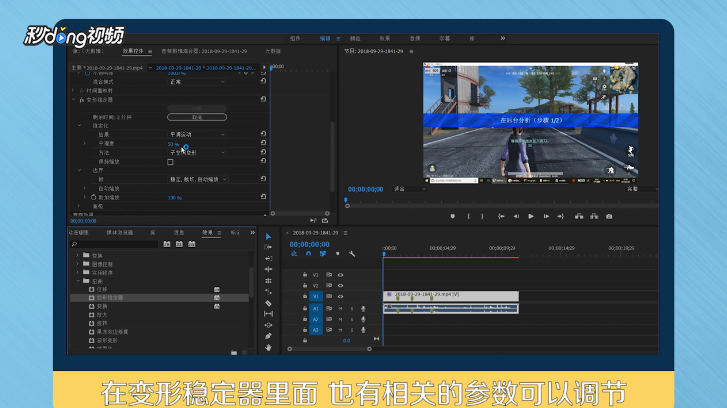Tick the stabilizer checkbox under method
This screenshot has width=727, height=408.
170,162
